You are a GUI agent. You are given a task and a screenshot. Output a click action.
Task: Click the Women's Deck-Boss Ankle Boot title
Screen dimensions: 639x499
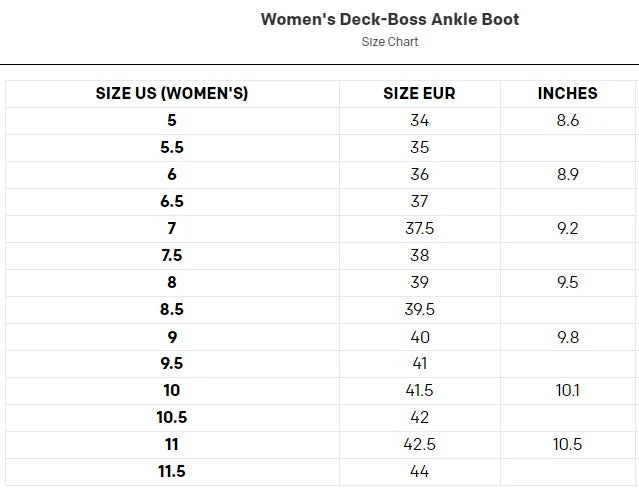pos(389,19)
